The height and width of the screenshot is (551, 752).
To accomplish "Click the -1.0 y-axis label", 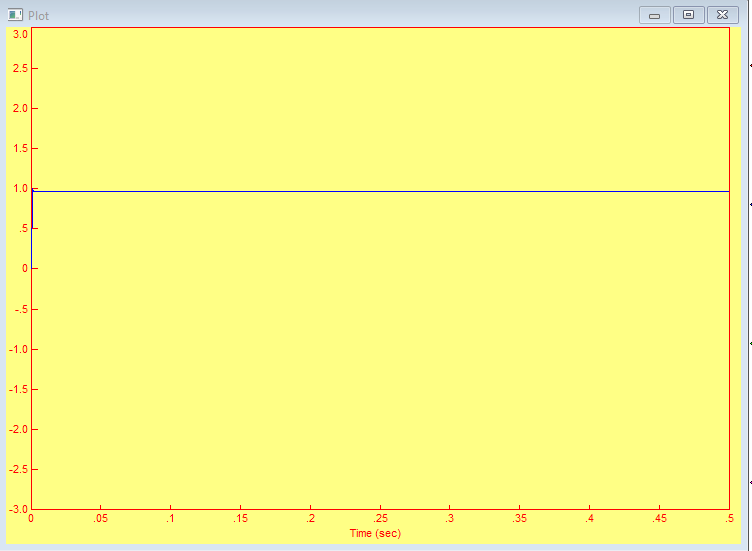I will click(x=19, y=349).
